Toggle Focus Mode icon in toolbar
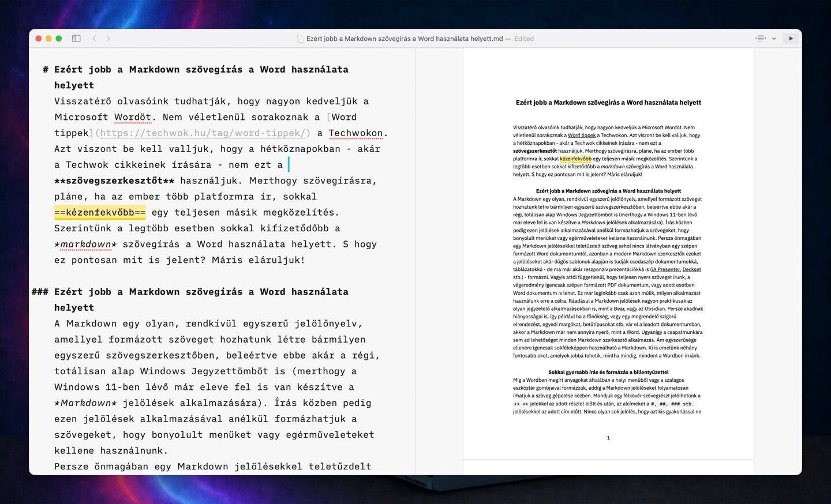 point(761,39)
